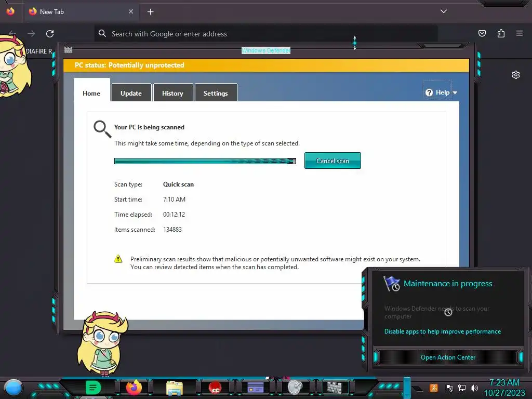Click the Maintenance in progress flag icon

[x=392, y=284]
